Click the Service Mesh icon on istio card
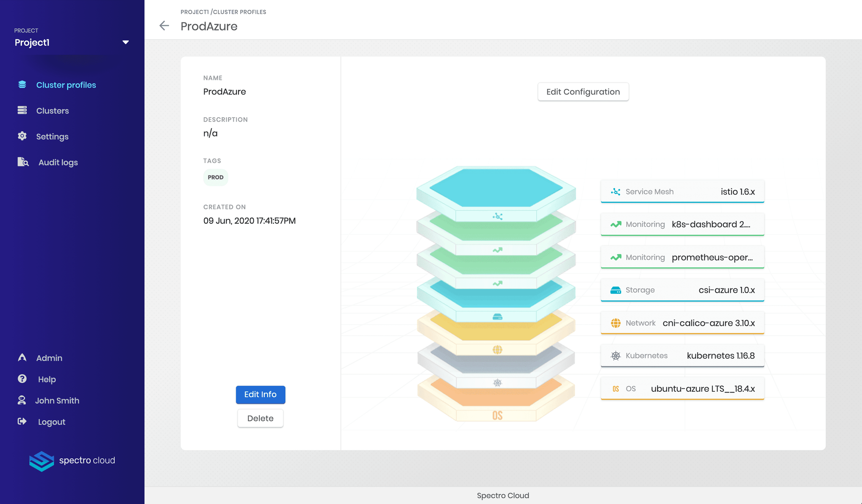This screenshot has width=862, height=504. (x=615, y=192)
